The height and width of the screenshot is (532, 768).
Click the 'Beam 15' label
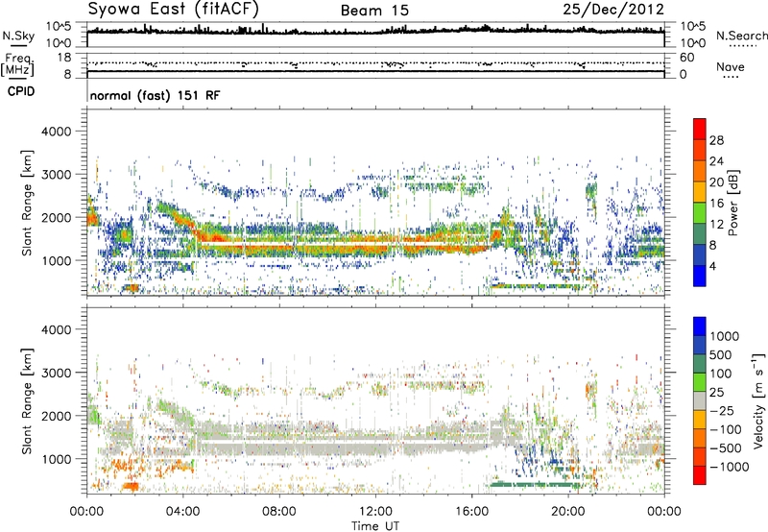coord(374,11)
